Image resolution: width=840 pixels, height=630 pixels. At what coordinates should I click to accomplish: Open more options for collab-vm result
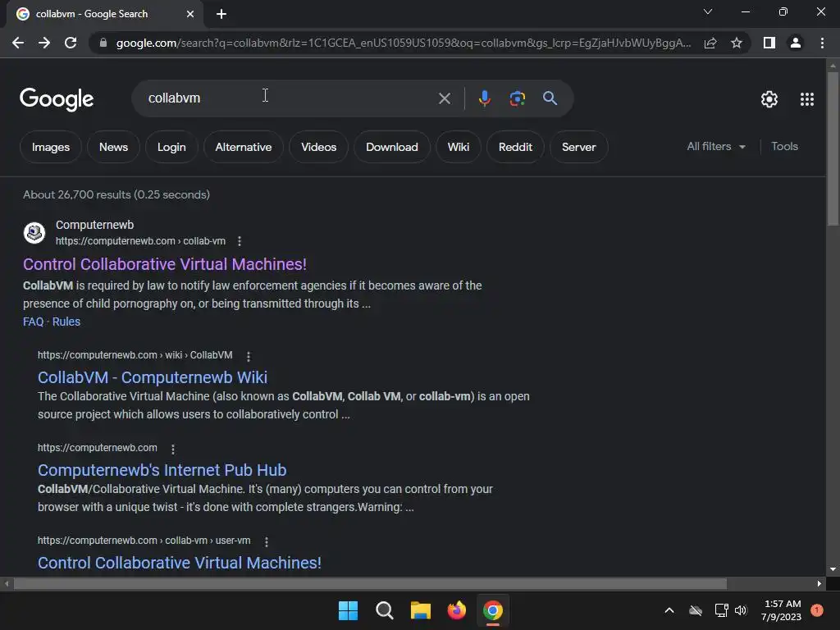240,242
